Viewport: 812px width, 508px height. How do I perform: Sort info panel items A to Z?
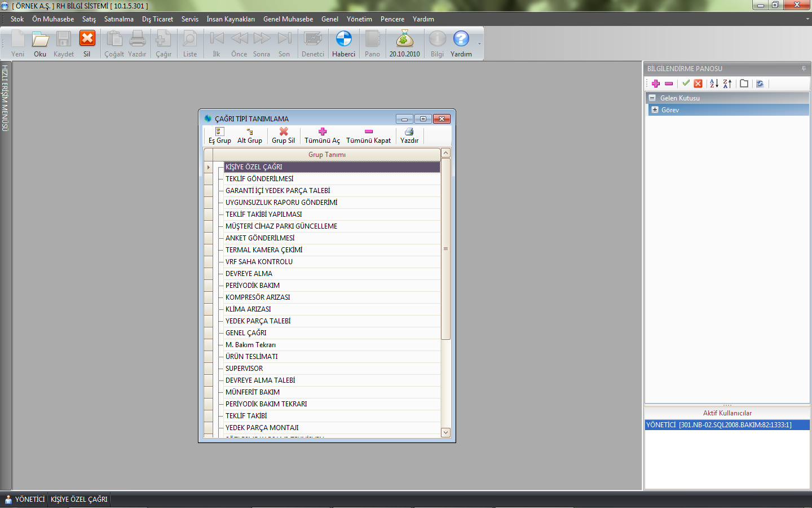(714, 84)
